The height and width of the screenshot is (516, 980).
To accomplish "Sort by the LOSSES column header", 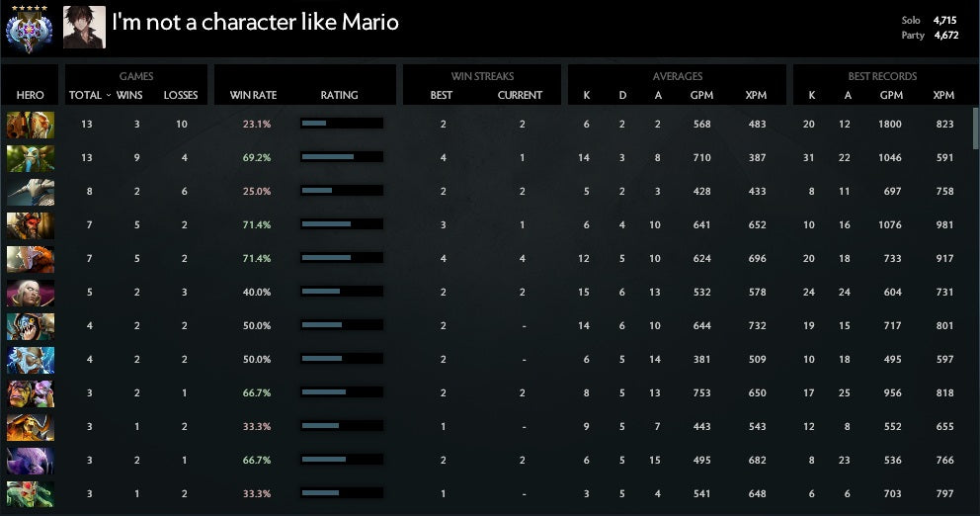I will tap(181, 96).
